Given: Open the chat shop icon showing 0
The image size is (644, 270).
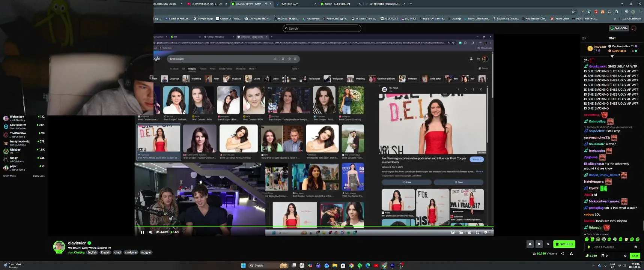Looking at the screenshot, I should click(x=604, y=256).
